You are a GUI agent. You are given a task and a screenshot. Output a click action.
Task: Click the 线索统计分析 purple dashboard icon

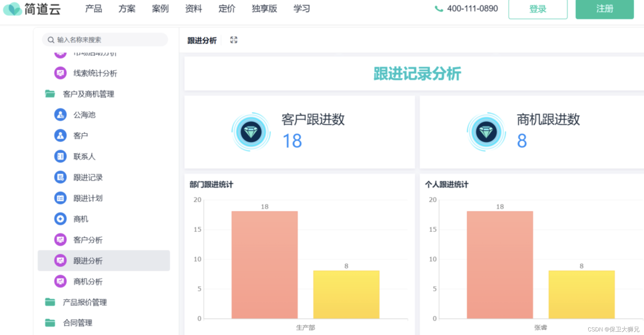60,73
